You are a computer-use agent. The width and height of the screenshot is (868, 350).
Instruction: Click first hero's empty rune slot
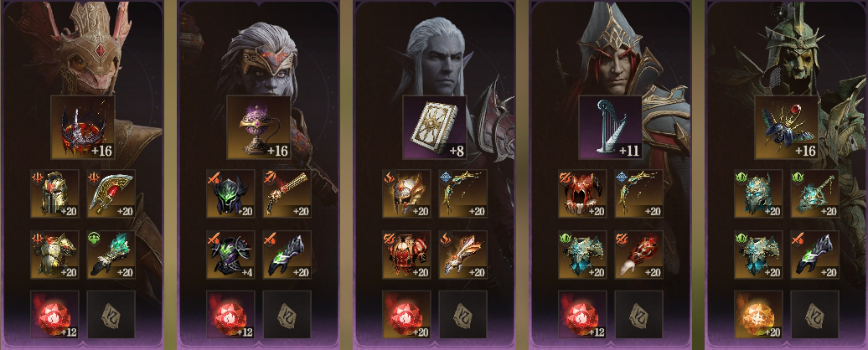[111, 315]
